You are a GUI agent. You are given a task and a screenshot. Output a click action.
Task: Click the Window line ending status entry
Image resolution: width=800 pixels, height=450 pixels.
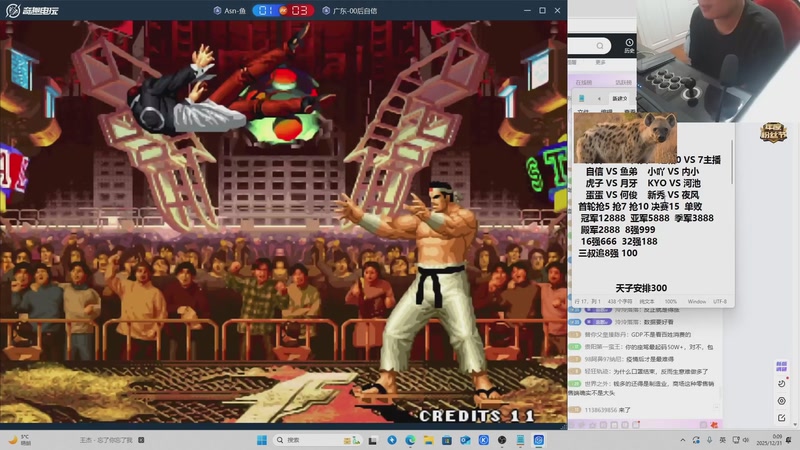coord(696,302)
